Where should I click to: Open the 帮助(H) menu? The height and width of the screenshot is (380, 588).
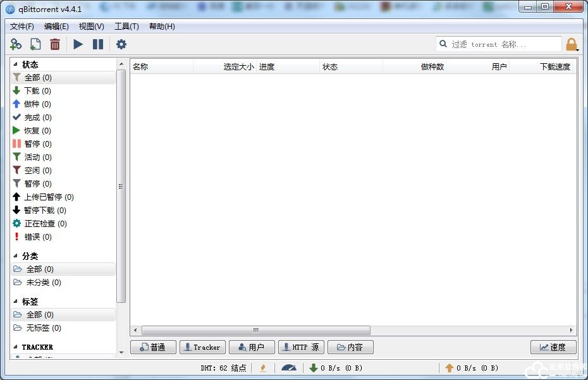tap(162, 27)
